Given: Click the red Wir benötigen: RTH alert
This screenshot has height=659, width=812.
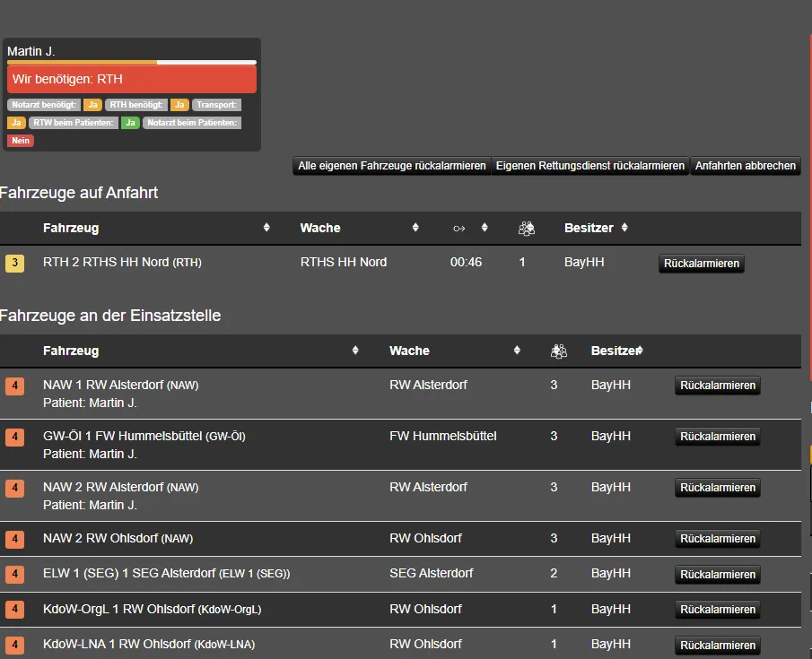Looking at the screenshot, I should (x=132, y=79).
